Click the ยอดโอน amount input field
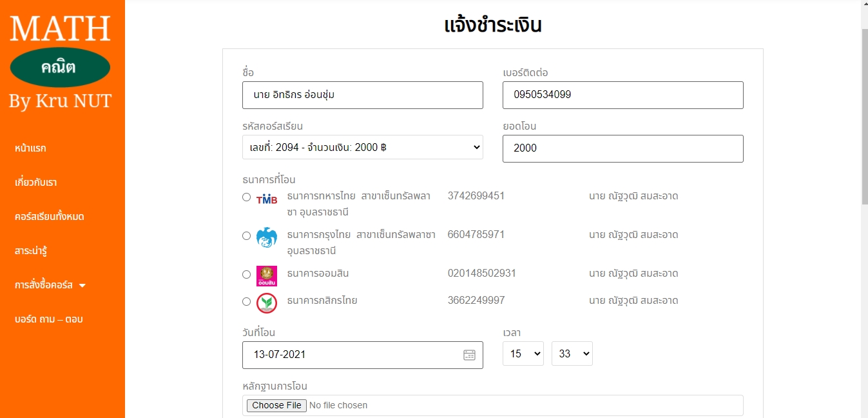This screenshot has height=418, width=868. pos(622,148)
